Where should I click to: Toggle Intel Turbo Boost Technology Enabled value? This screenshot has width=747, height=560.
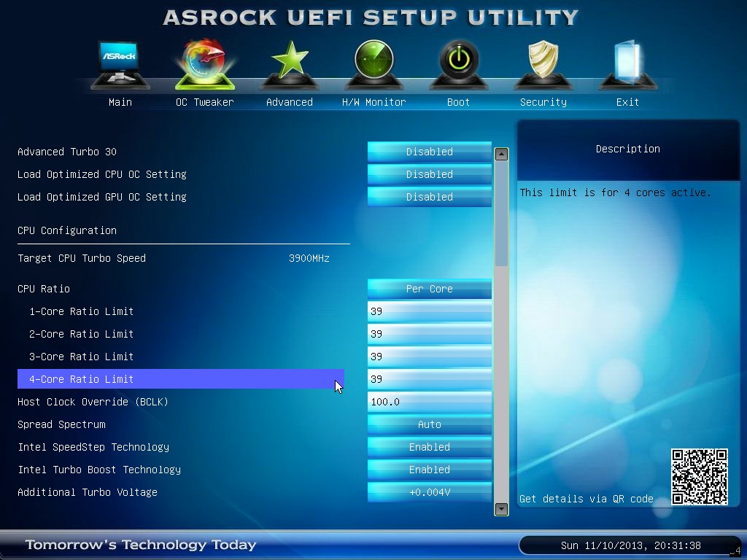click(429, 470)
